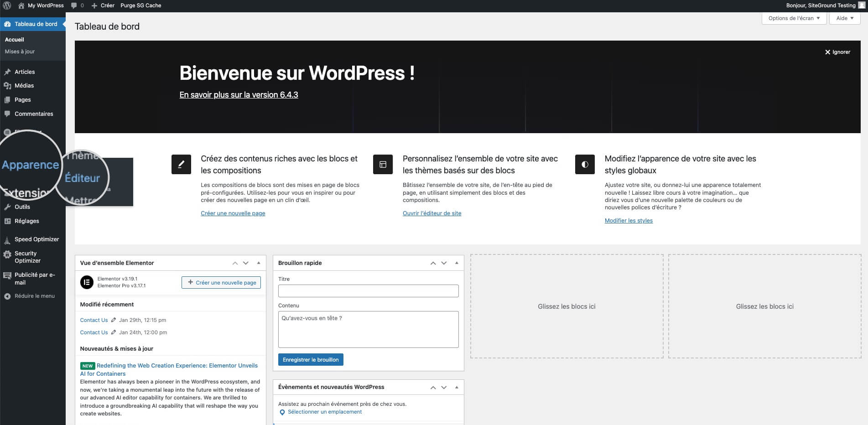Move Vue d'ensemble Elementor widget up
Viewport: 868px width, 425px height.
coord(235,263)
